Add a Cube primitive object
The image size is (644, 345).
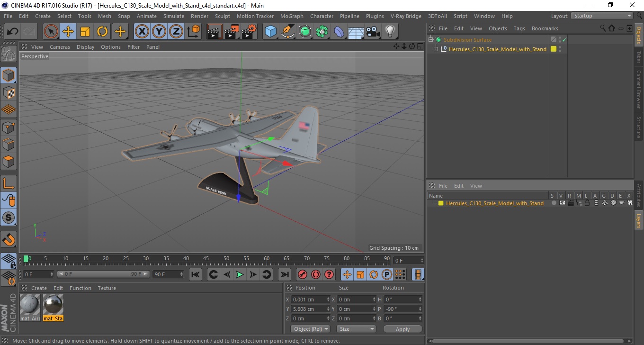click(270, 32)
